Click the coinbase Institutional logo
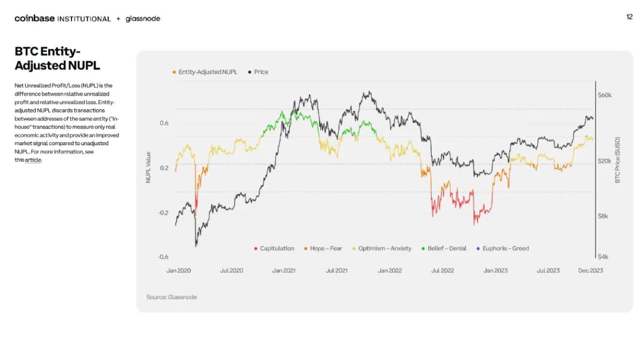 coord(63,19)
